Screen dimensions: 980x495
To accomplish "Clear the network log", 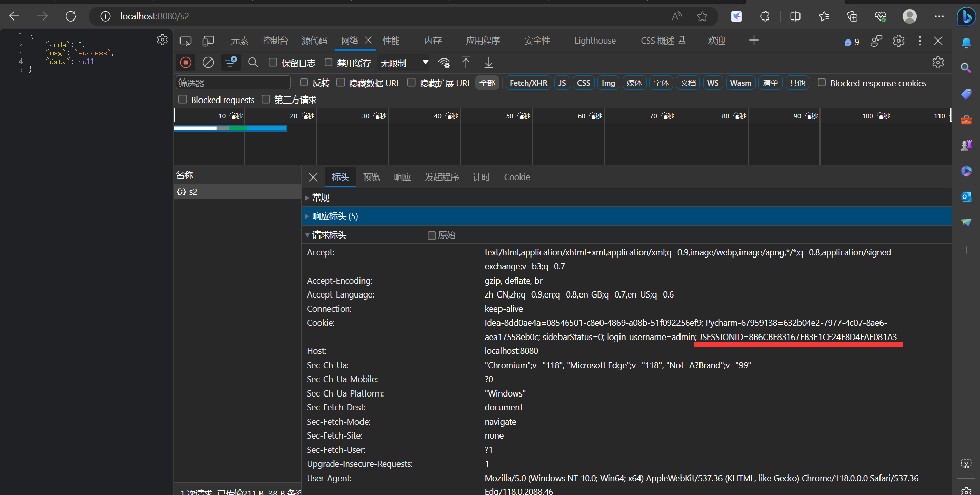I will coord(208,63).
